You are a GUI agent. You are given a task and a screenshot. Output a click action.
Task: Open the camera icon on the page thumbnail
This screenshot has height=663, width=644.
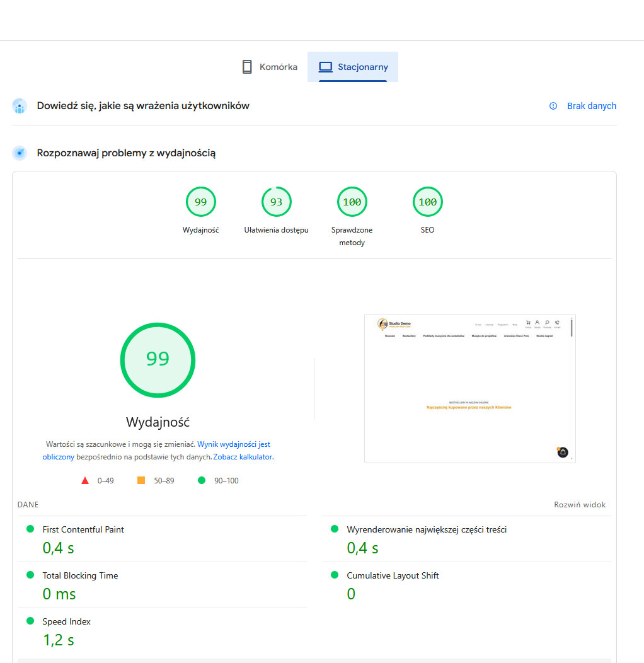563,452
